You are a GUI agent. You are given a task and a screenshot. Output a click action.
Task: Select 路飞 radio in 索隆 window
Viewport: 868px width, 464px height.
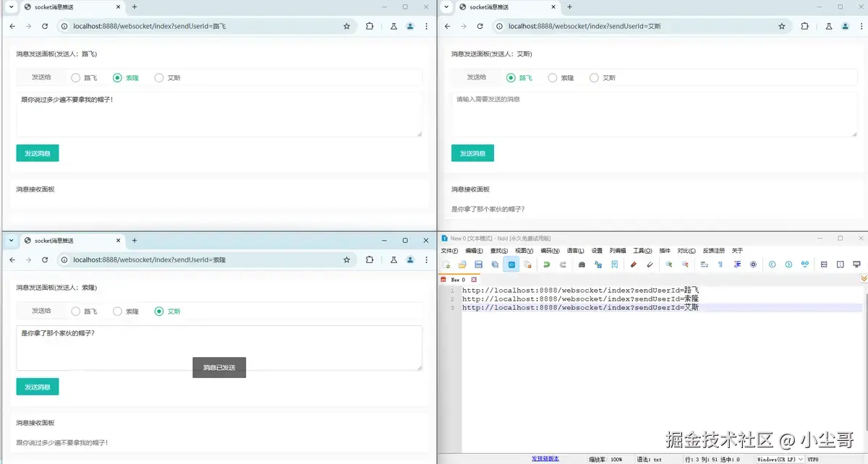(x=75, y=312)
